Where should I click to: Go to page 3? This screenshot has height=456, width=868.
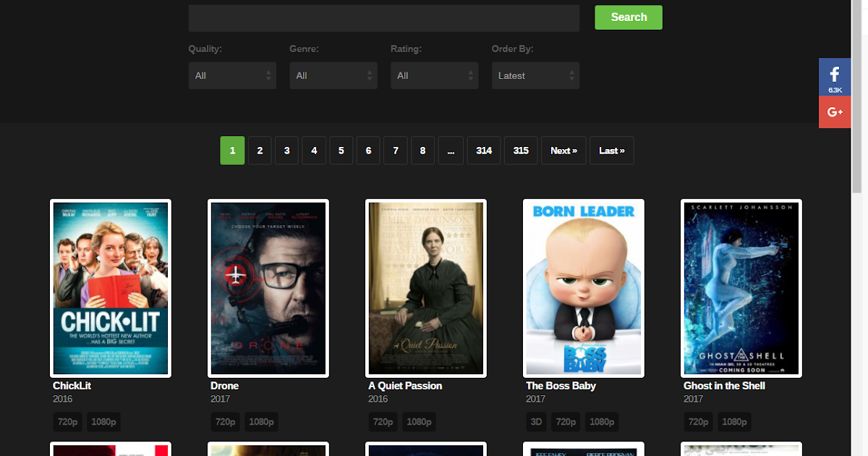pos(286,151)
